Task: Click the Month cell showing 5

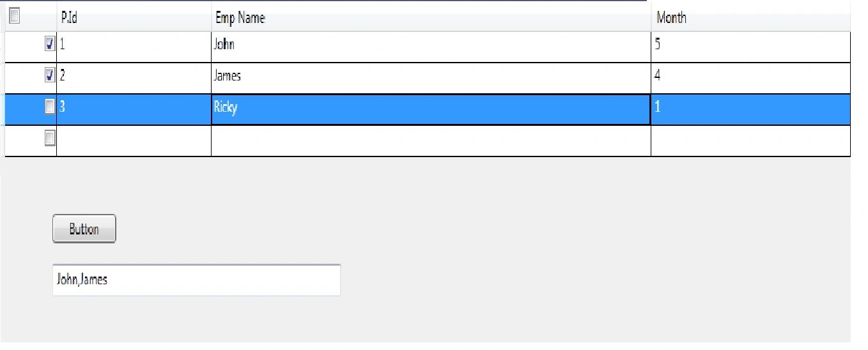Action: click(x=750, y=47)
